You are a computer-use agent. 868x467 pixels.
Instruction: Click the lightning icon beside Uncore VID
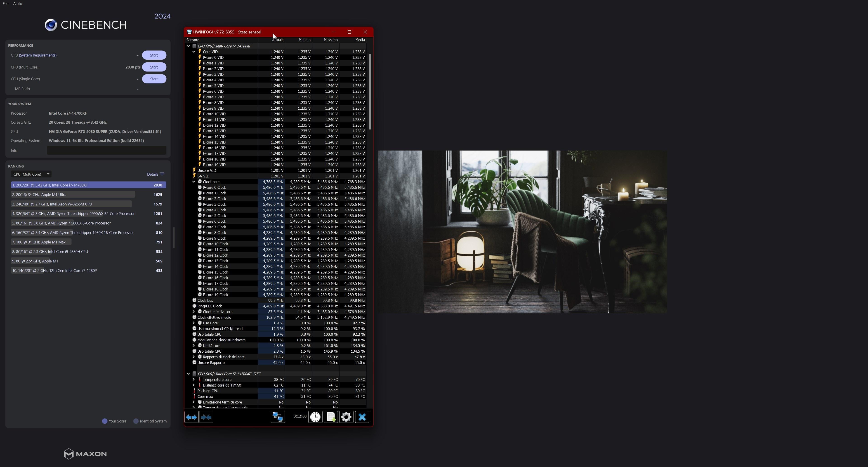[194, 170]
